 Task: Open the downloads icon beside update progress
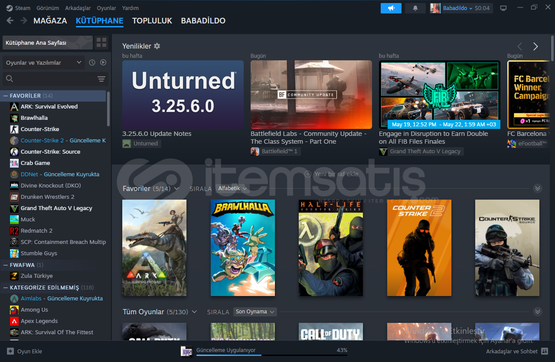coord(186,351)
